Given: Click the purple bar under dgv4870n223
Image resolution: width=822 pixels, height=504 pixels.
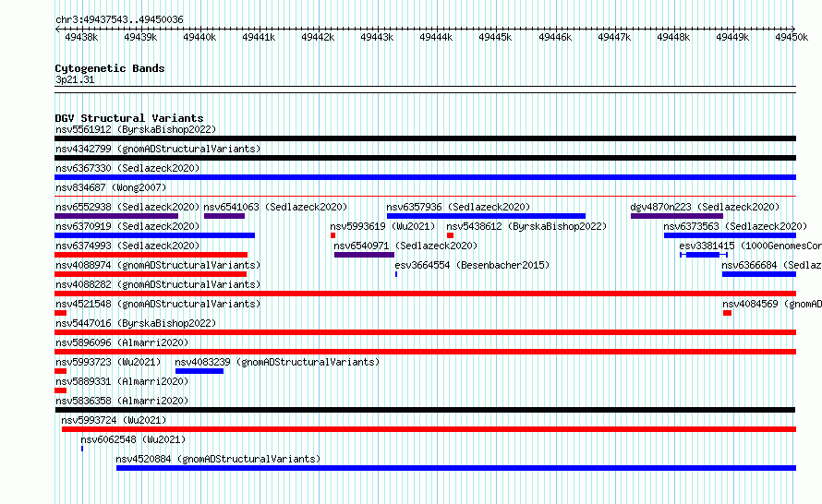Looking at the screenshot, I should (677, 216).
